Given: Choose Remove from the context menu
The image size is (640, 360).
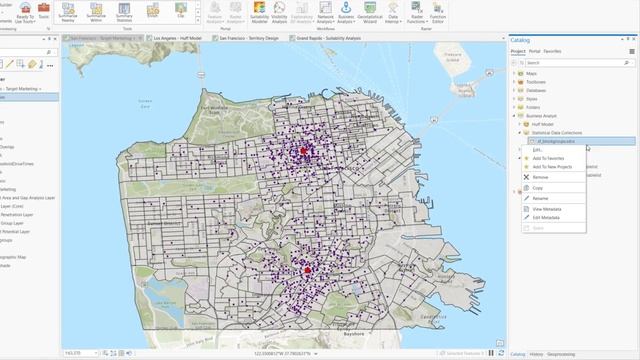Looking at the screenshot, I should click(554, 177).
